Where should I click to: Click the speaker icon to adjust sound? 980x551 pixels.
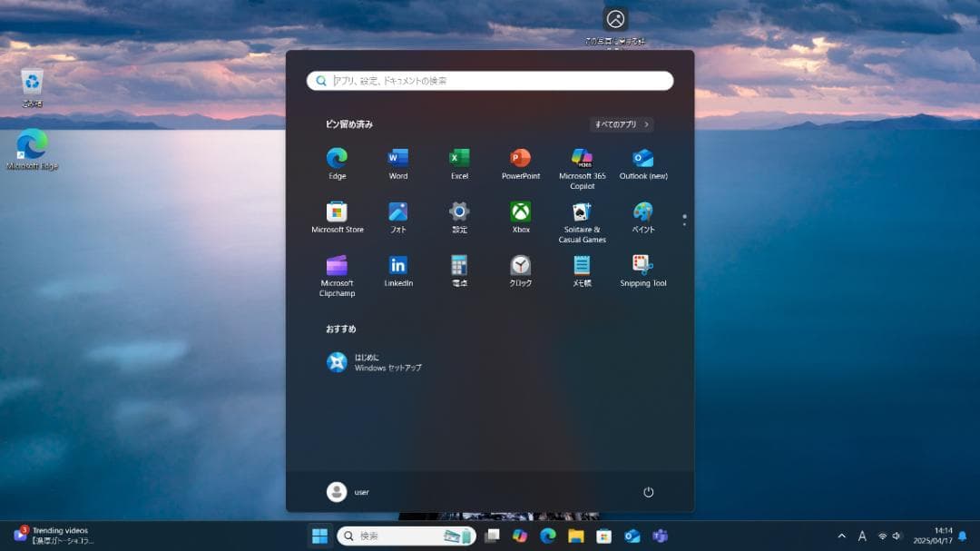tap(897, 536)
